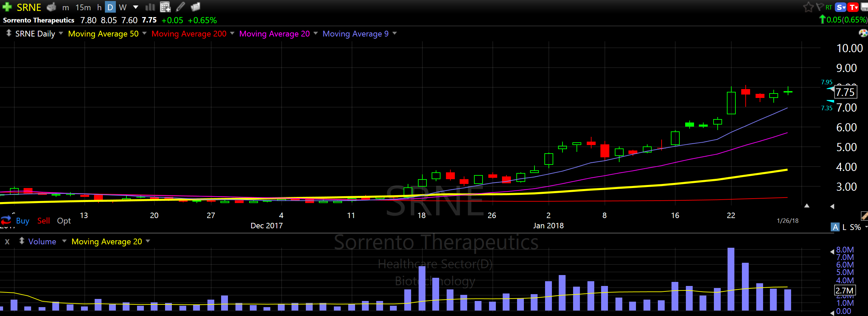Select the L logarithmic scale option
Screen dimensions: 868x316
tap(844, 227)
